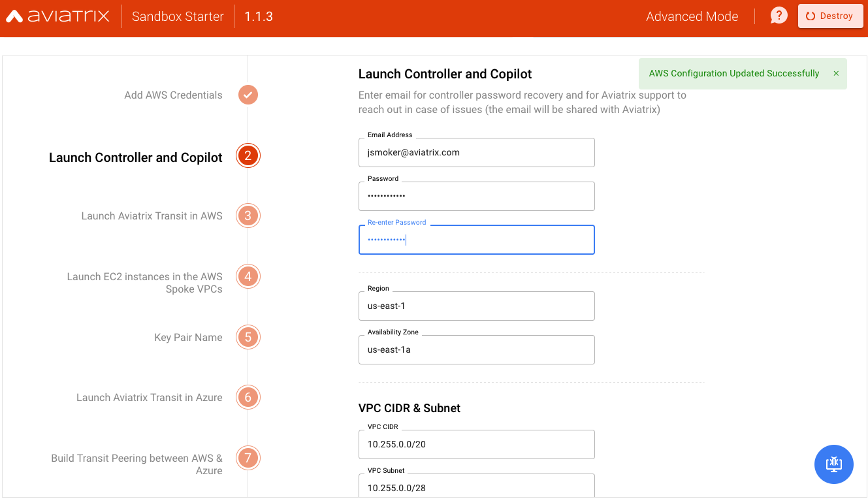Switch to Advanced Mode
The height and width of the screenshot is (499, 868).
click(692, 16)
